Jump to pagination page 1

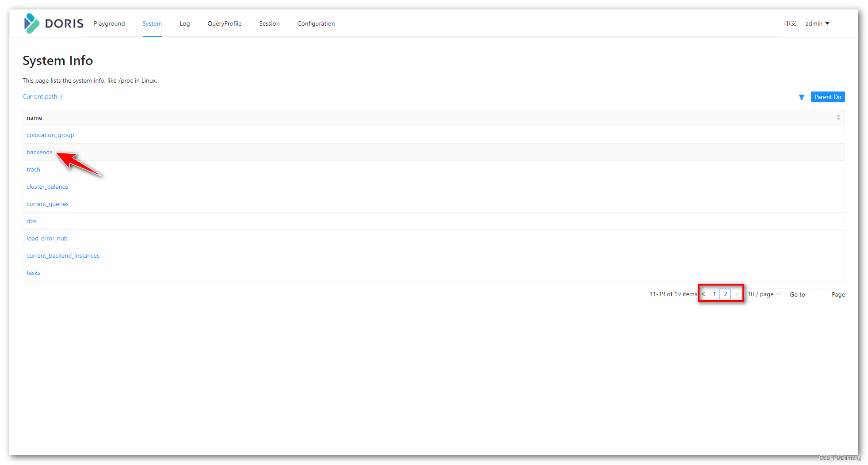tap(714, 294)
